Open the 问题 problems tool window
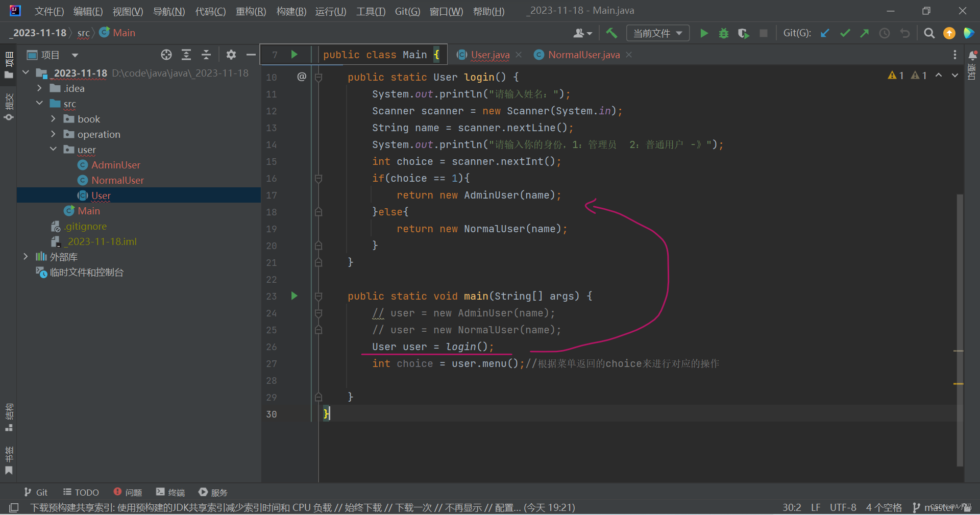Viewport: 980px width, 515px height. coord(128,492)
